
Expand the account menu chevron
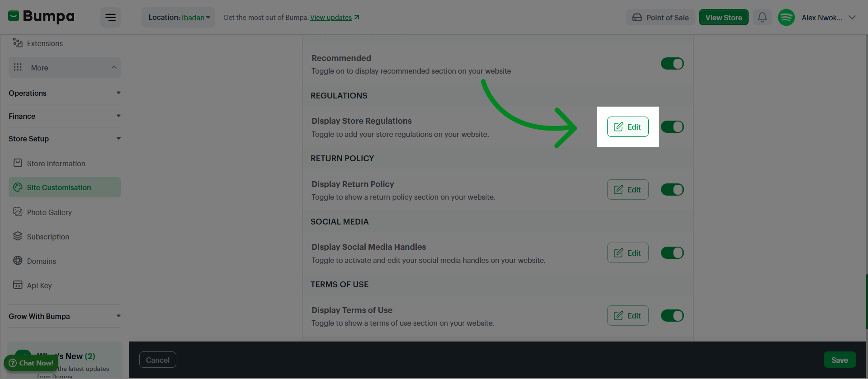[852, 18]
